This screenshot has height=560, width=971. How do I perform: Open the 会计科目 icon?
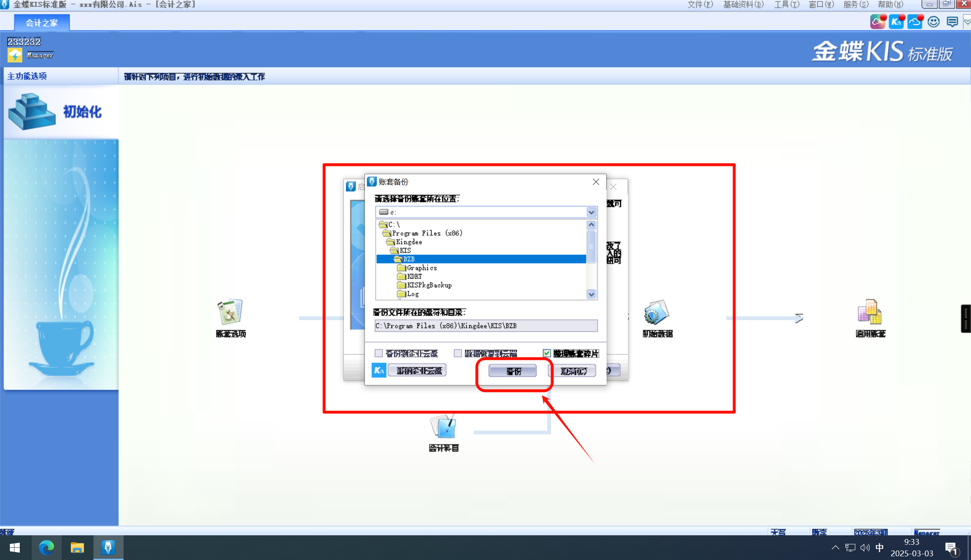(x=443, y=427)
